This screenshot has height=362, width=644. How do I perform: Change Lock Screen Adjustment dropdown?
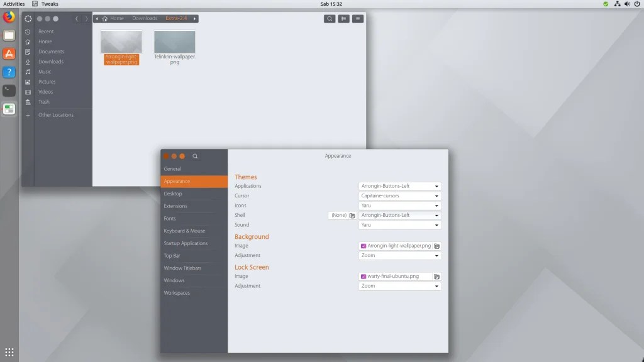click(400, 286)
